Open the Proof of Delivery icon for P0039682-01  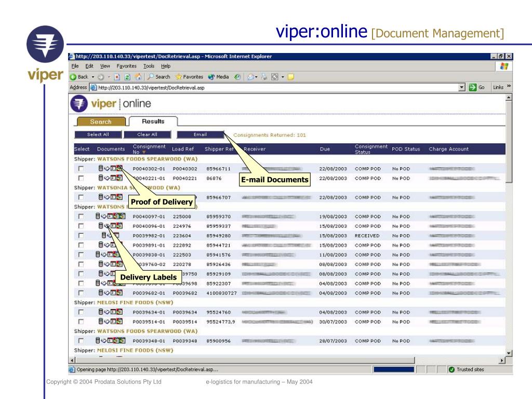(119, 292)
